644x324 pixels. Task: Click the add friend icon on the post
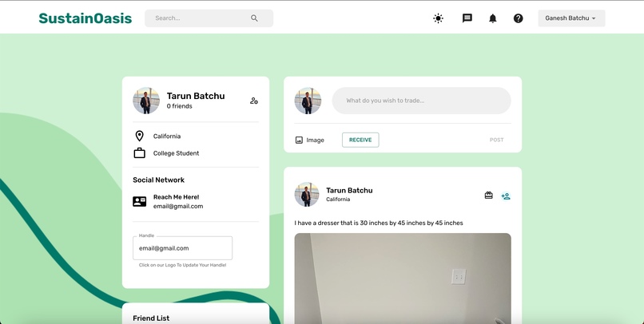click(506, 196)
